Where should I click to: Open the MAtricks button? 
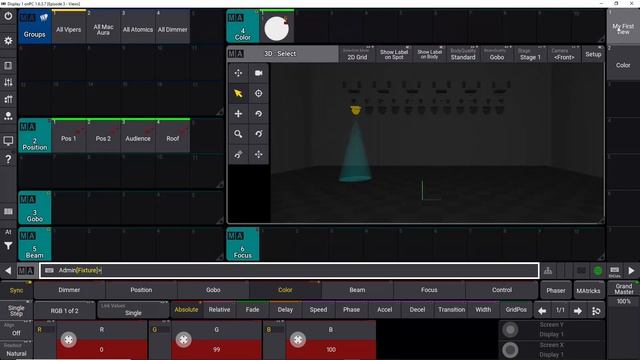coord(588,291)
